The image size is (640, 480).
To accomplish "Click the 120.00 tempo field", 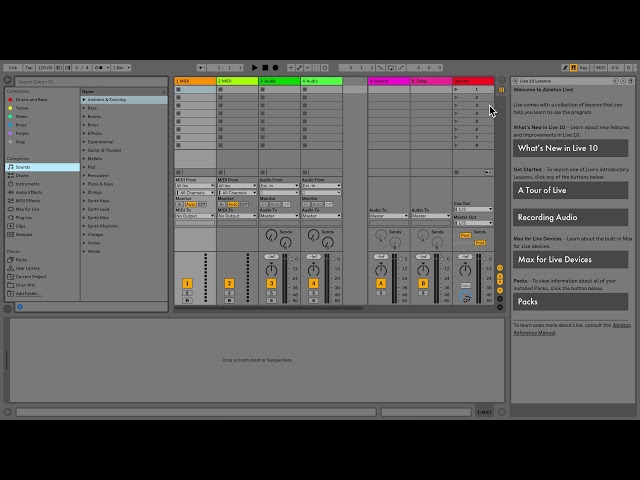I will (45, 68).
